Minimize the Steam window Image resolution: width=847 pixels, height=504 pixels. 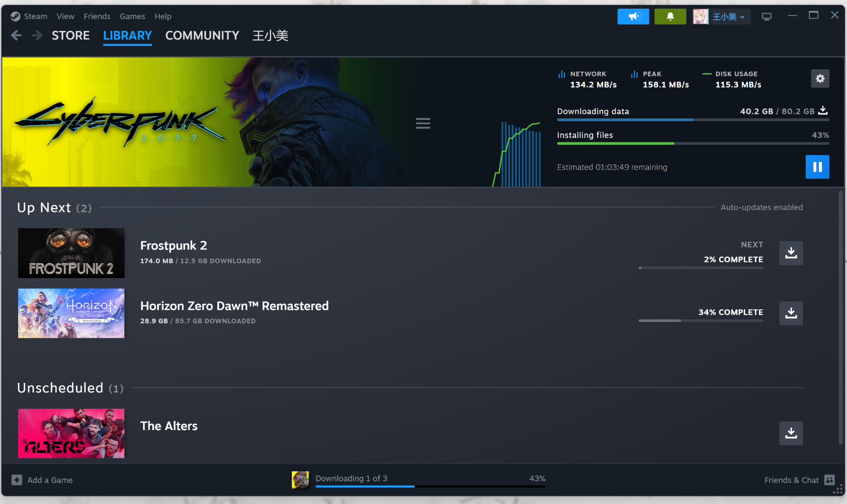pos(793,15)
